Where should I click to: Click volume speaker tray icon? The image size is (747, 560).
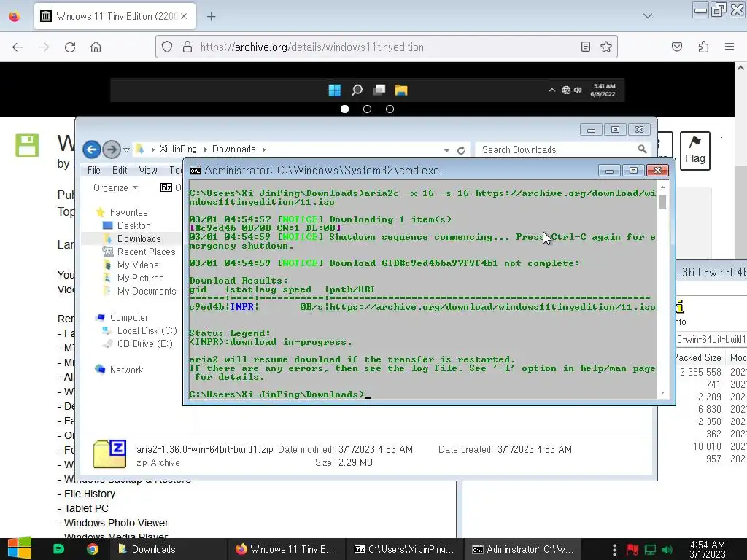pos(667,550)
